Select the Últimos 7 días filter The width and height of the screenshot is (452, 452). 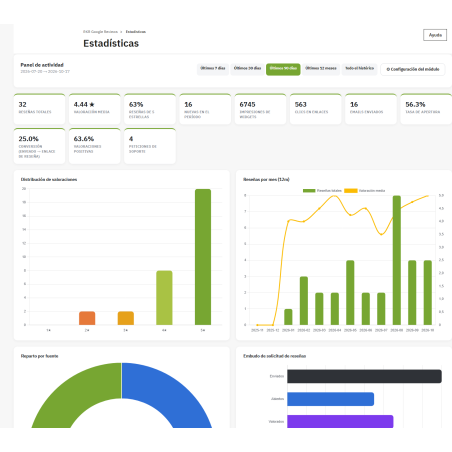coord(213,68)
